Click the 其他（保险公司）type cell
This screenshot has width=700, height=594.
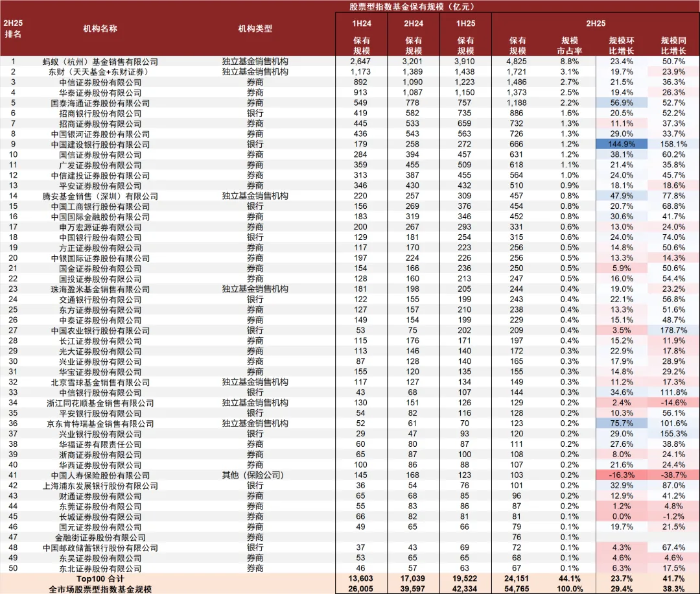pos(253,475)
